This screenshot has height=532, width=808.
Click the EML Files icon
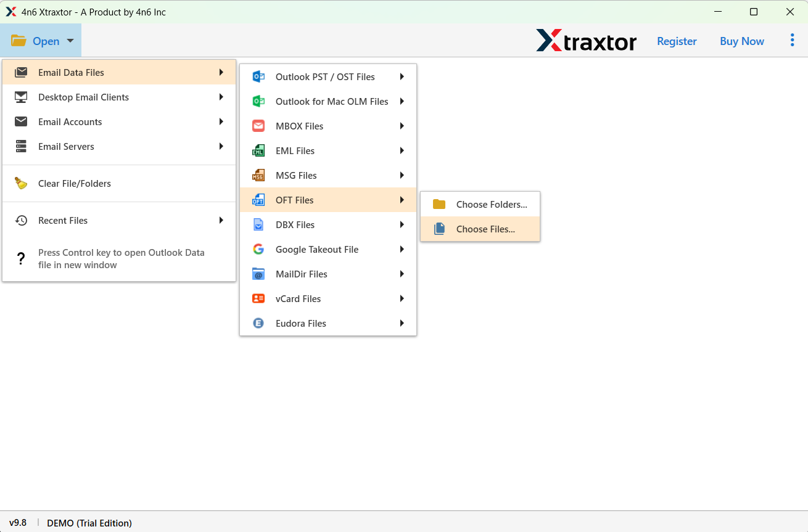pyautogui.click(x=258, y=150)
